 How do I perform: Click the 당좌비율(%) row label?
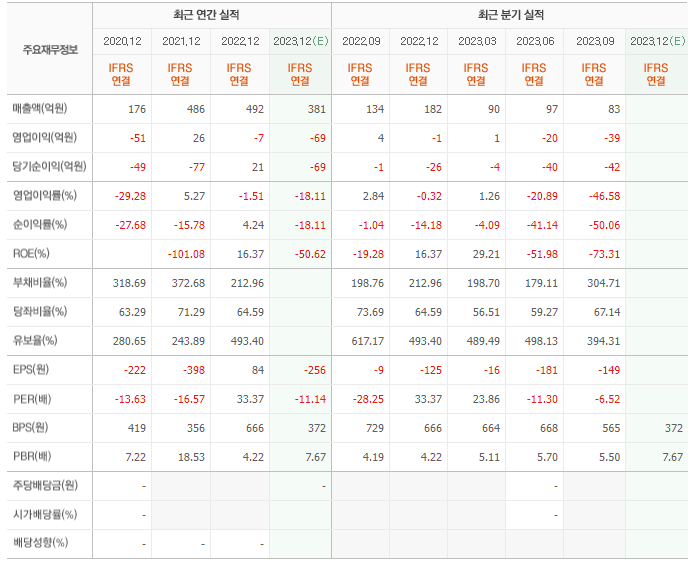click(x=40, y=311)
